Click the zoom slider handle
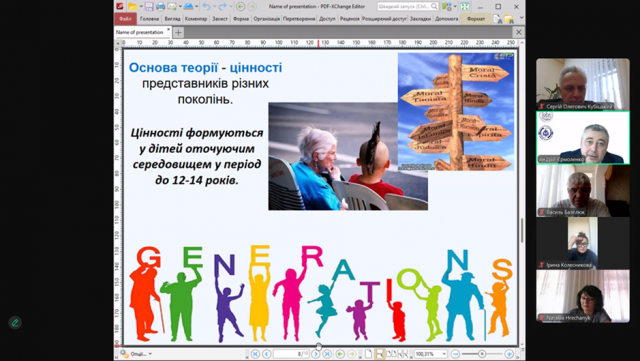This screenshot has width=640, height=361. point(482,354)
